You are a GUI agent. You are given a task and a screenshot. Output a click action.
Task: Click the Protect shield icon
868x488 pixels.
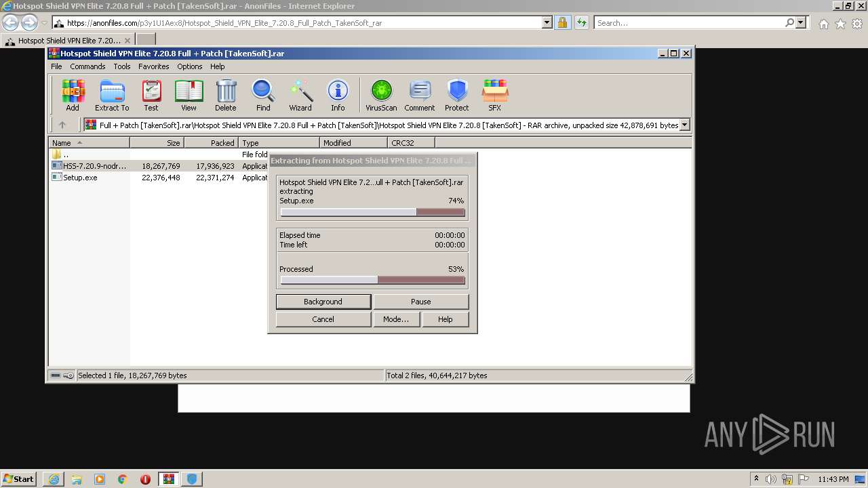(x=457, y=95)
